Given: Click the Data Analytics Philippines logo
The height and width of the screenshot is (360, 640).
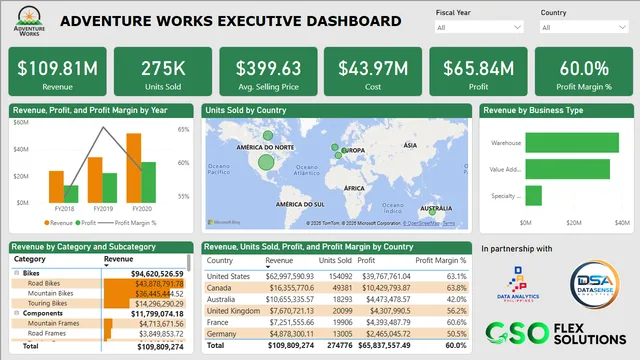Looking at the screenshot, I should click(x=518, y=284).
